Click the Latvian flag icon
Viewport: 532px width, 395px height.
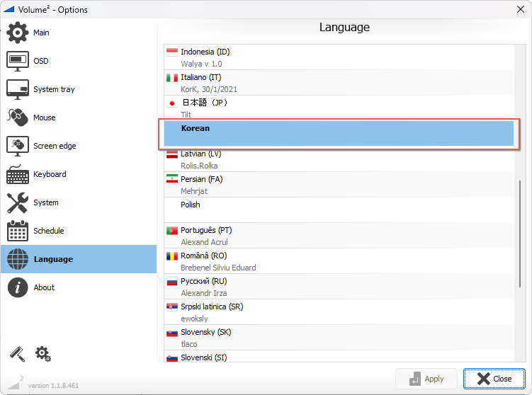(172, 154)
